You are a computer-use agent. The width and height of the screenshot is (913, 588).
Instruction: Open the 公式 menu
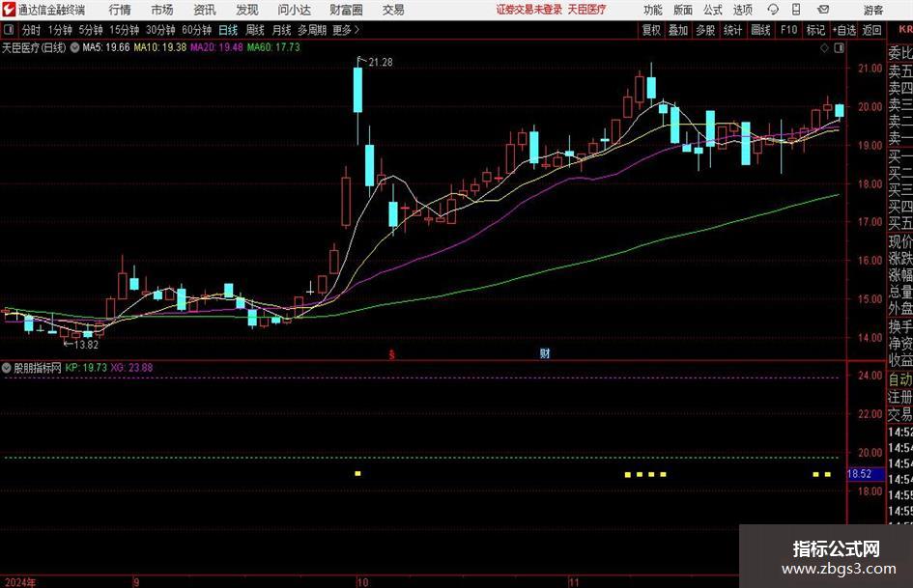pyautogui.click(x=713, y=10)
